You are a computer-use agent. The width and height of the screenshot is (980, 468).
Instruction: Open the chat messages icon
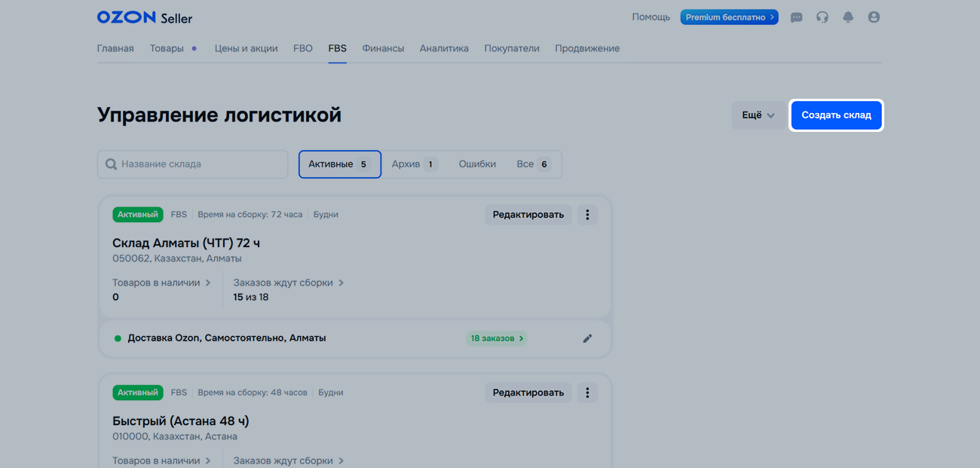796,17
